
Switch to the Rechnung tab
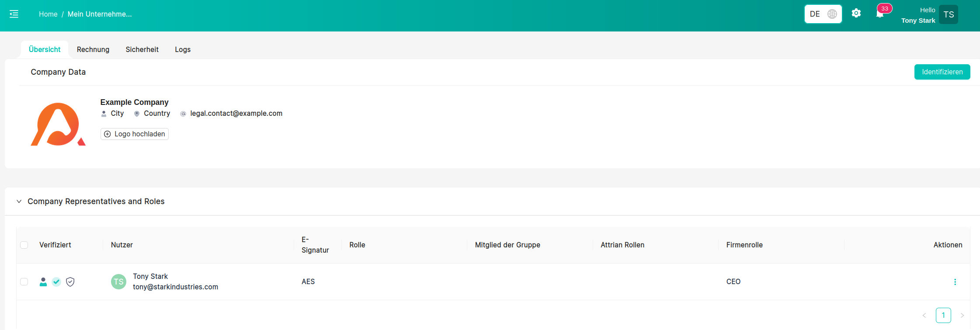[x=93, y=49]
